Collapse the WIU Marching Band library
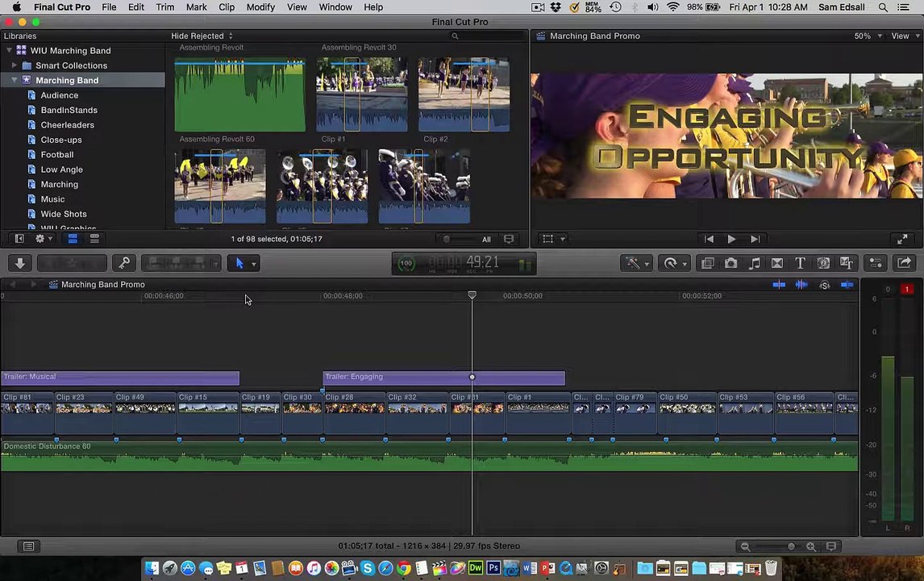Viewport: 924px width, 581px height. pyautogui.click(x=9, y=51)
